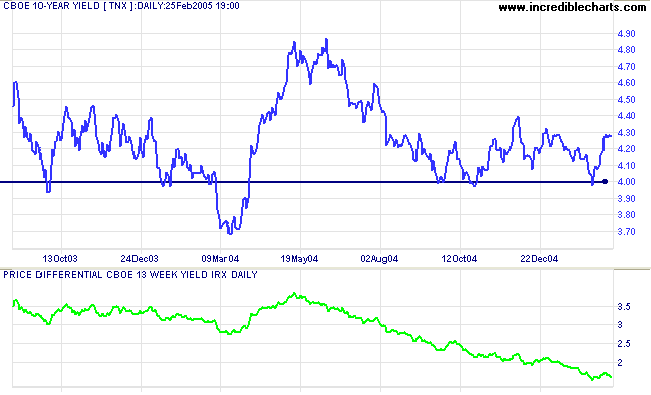Click the 3.70 yield axis value

pos(627,232)
